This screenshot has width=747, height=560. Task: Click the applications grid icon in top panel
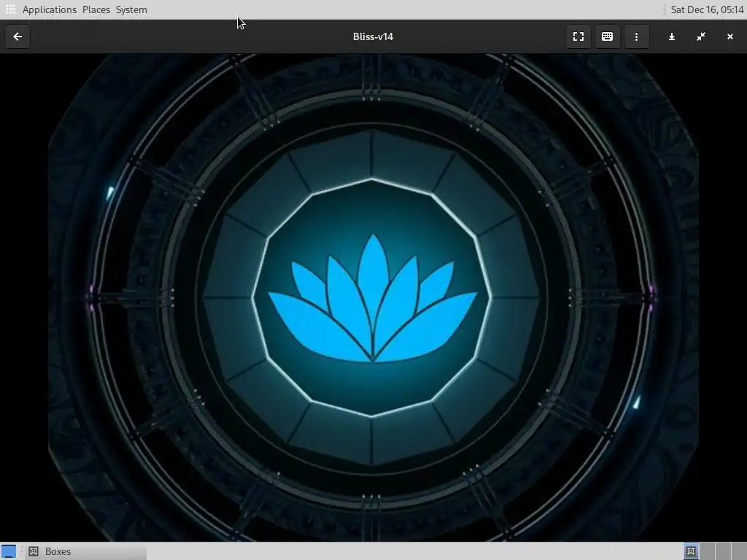pyautogui.click(x=10, y=9)
